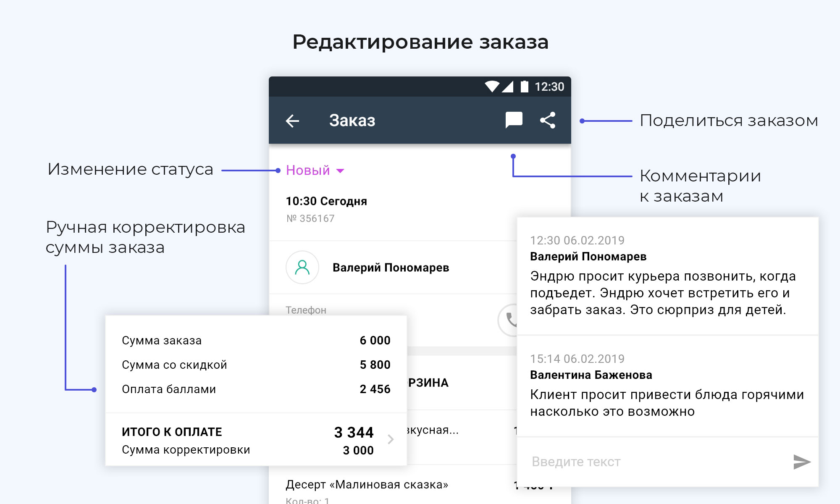Select the Итого к оплате row

(248, 432)
